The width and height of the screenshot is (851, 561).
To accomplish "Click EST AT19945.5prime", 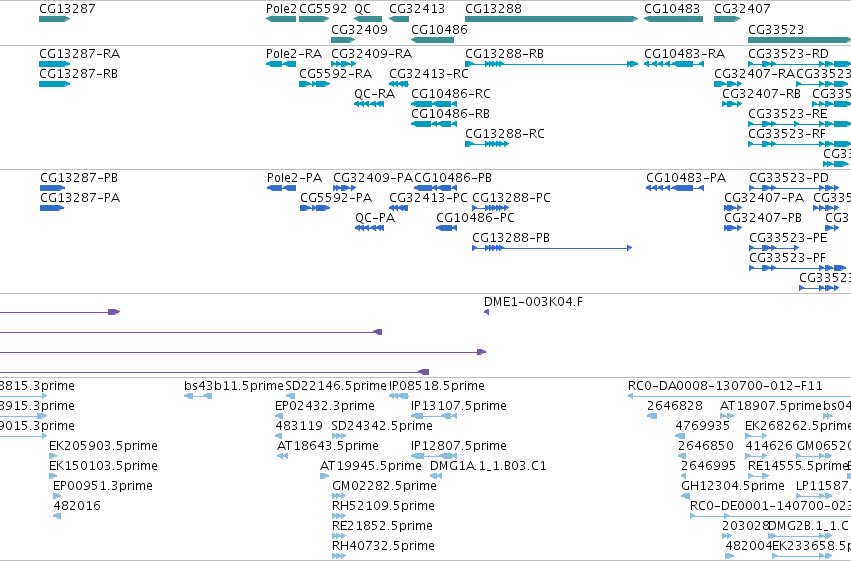I will click(x=371, y=467).
